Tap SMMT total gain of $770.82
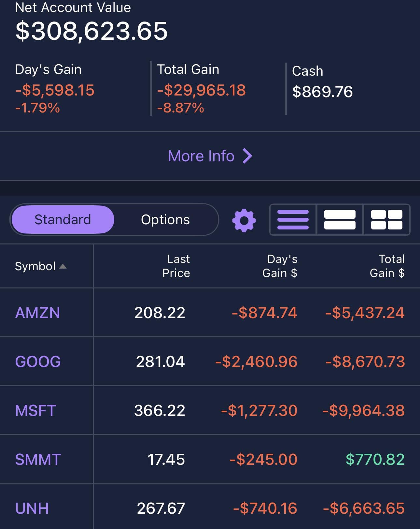 375,460
